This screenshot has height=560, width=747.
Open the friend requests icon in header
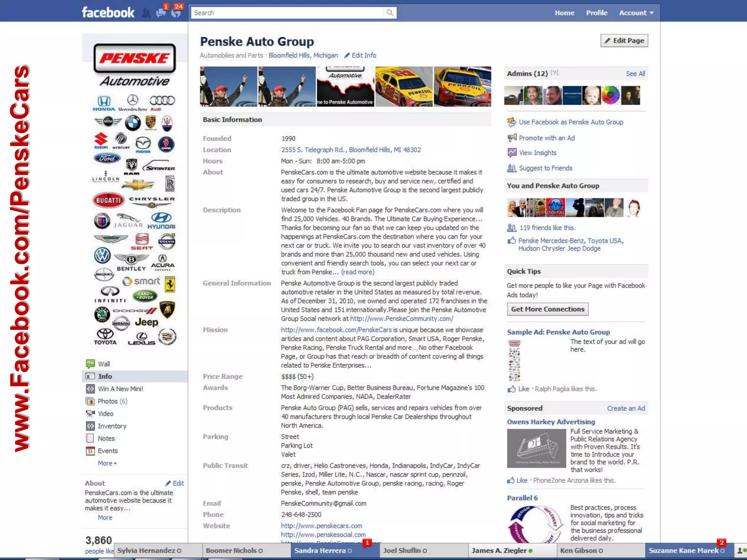pyautogui.click(x=146, y=13)
